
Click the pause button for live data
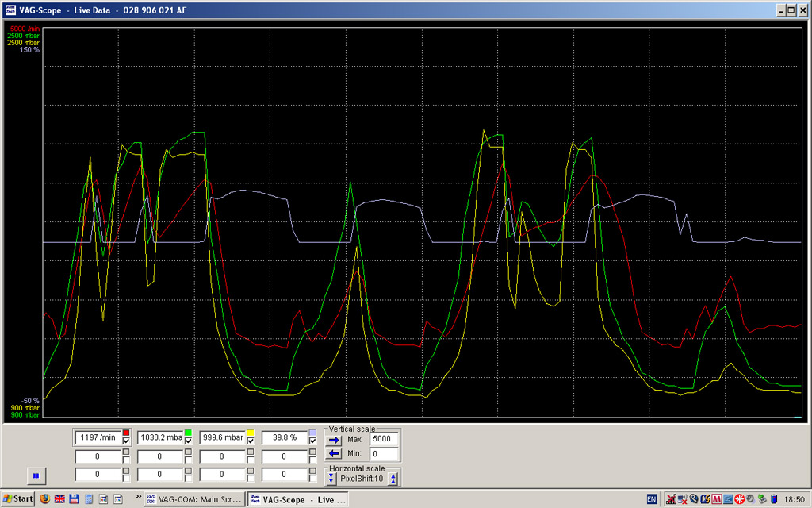pyautogui.click(x=36, y=475)
